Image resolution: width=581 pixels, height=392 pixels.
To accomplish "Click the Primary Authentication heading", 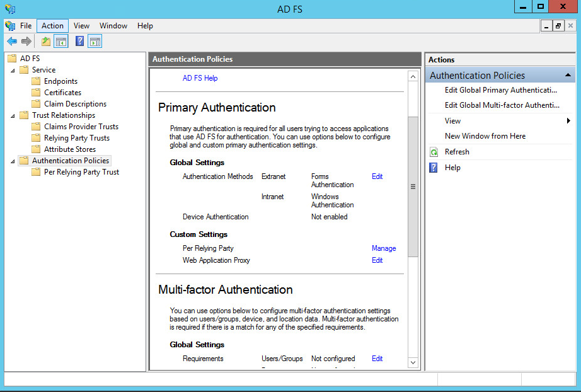I will 217,107.
